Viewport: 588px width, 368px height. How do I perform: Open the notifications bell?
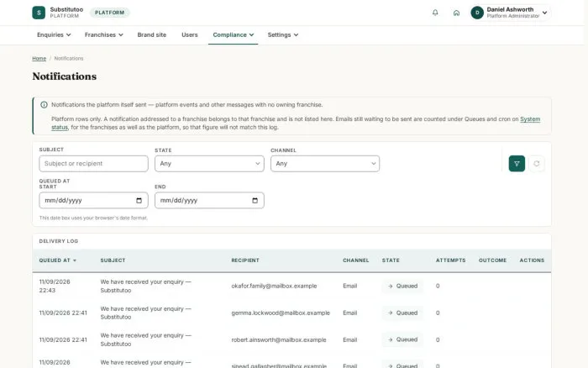(x=435, y=13)
